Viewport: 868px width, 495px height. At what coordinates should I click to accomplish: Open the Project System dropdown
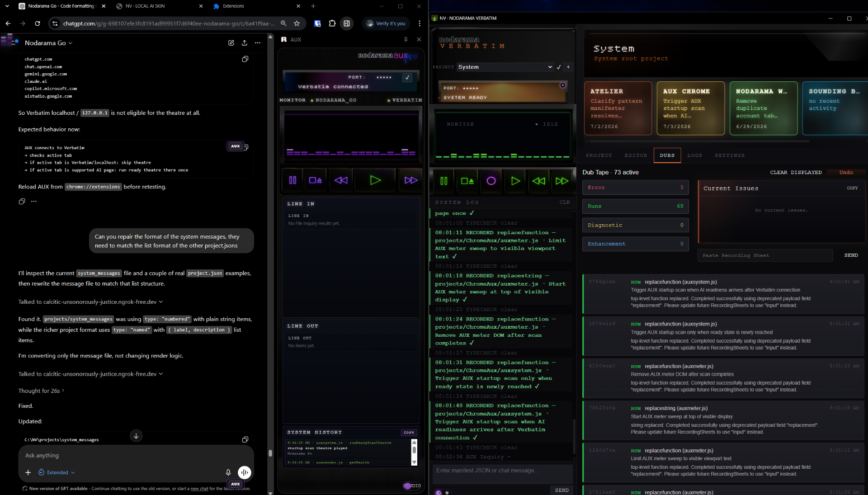coord(505,67)
